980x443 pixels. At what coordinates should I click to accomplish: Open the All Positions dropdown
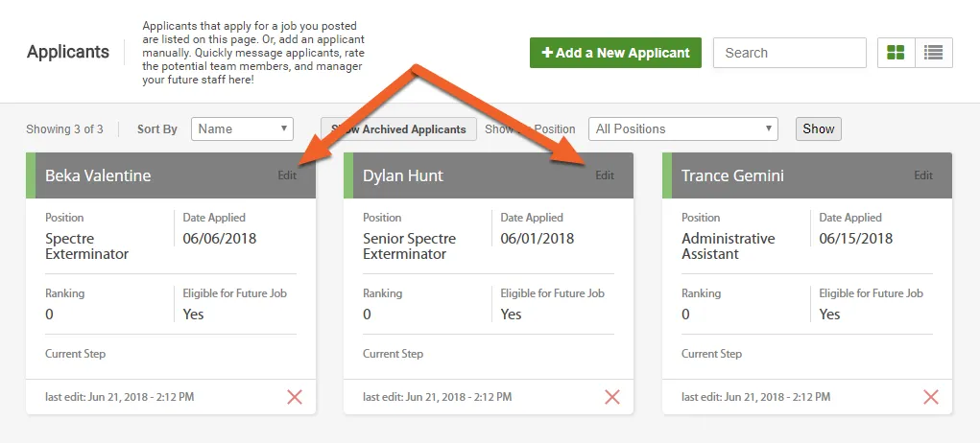pos(683,129)
